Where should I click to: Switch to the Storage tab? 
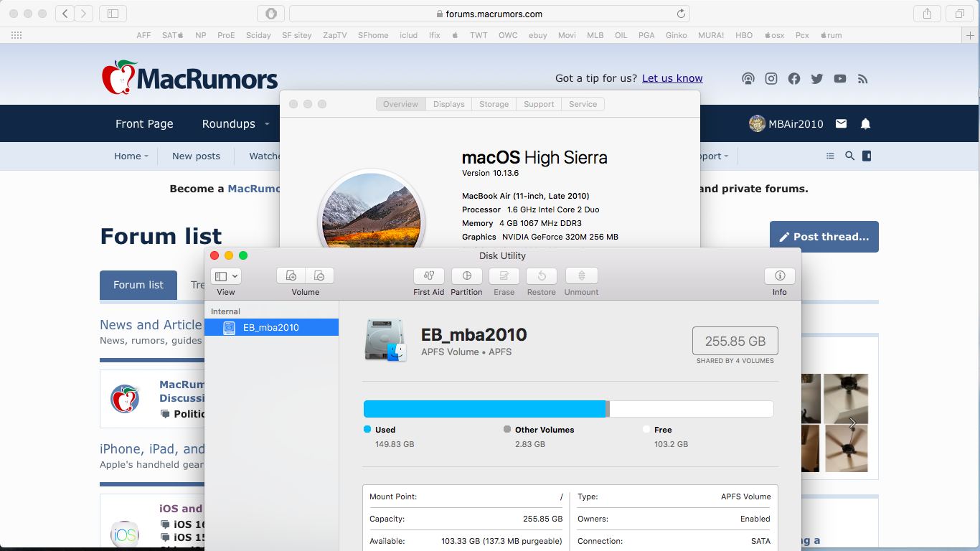pos(494,104)
